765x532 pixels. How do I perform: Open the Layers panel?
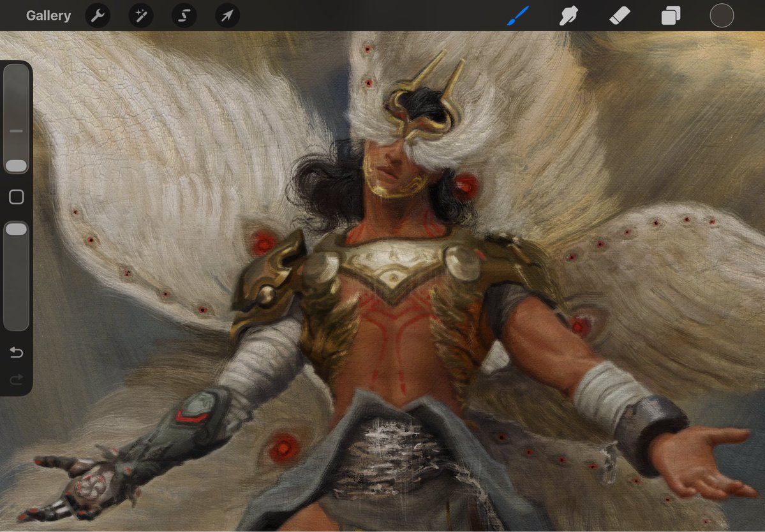(671, 15)
